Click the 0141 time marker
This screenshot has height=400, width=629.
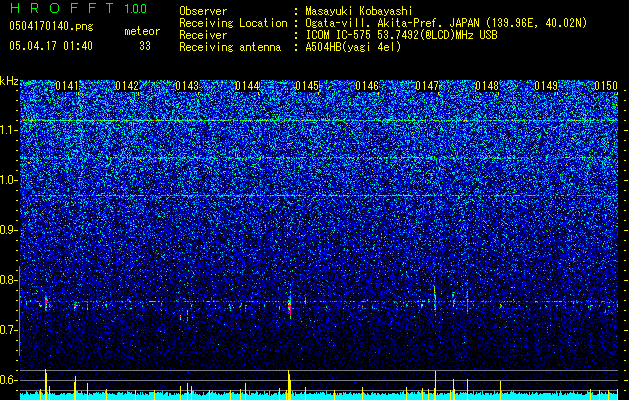(x=67, y=86)
